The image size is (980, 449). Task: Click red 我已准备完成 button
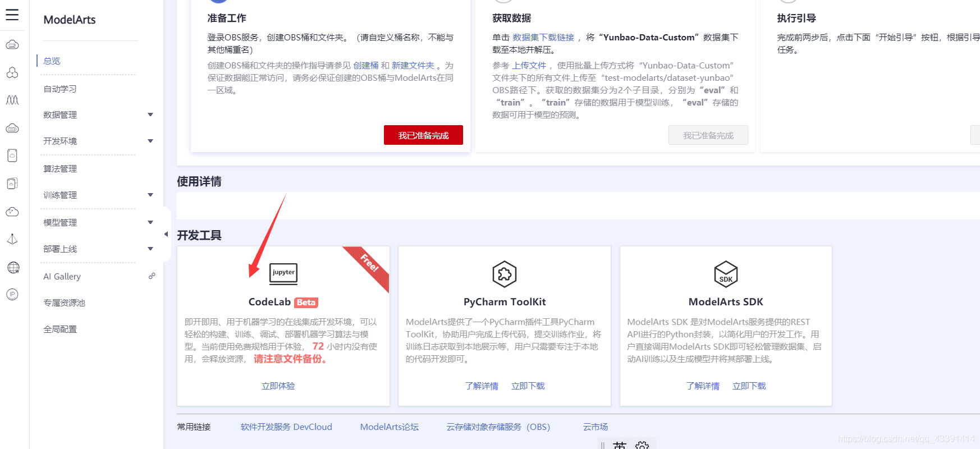pyautogui.click(x=423, y=135)
